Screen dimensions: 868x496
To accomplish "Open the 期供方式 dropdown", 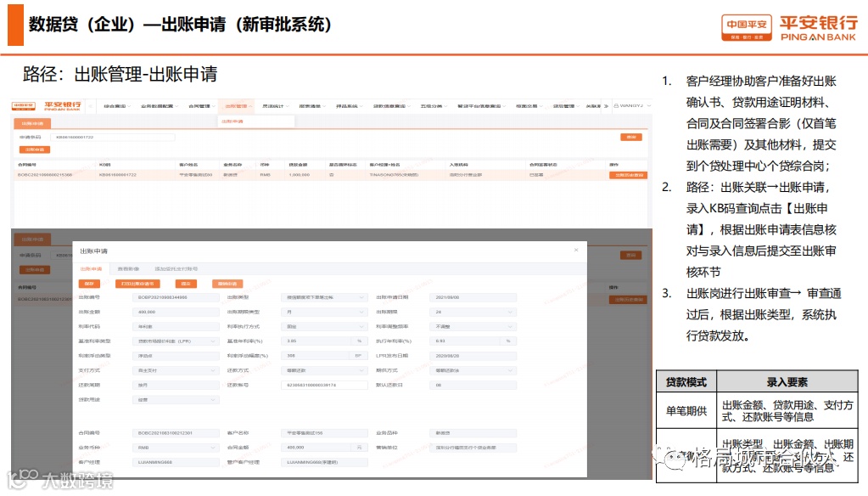I will coord(473,370).
